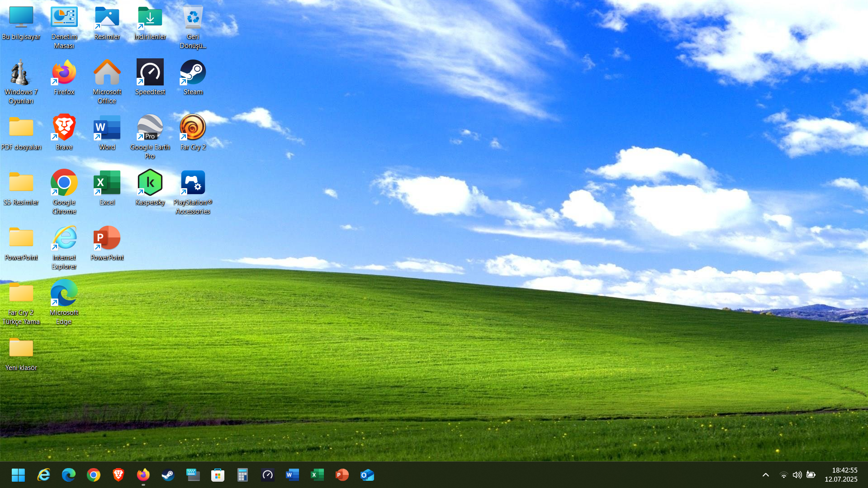The width and height of the screenshot is (868, 488).
Task: Open Calculator from the taskbar
Action: [x=243, y=475]
